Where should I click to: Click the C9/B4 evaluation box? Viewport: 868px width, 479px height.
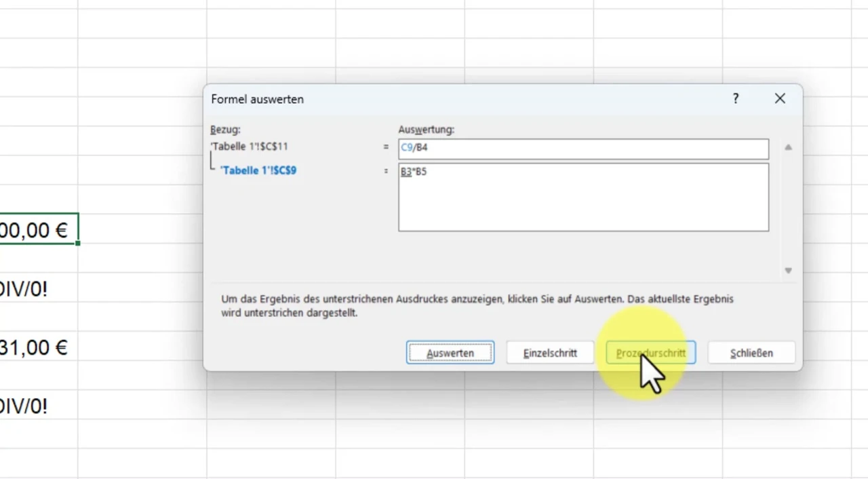[583, 149]
